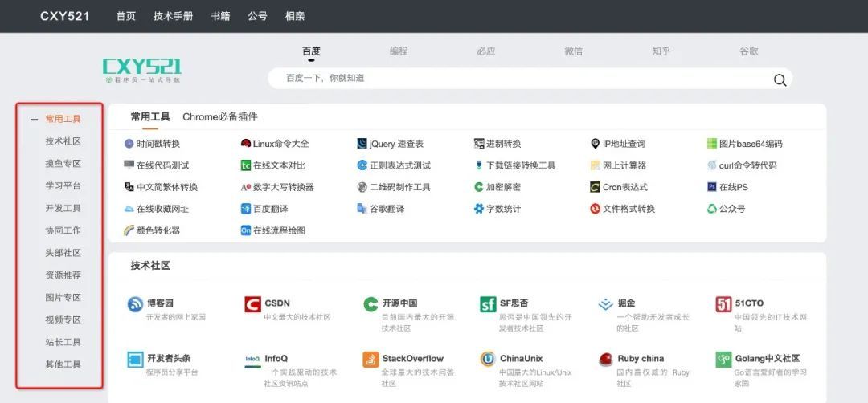Go to 摸鱼专区 in the sidebar
868x403 pixels.
(63, 164)
